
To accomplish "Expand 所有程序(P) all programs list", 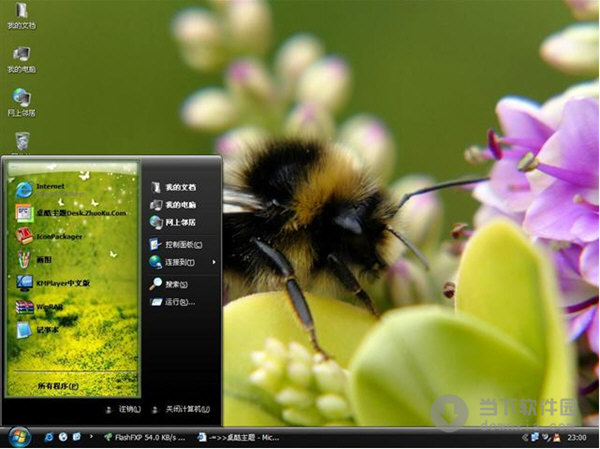I will click(58, 386).
